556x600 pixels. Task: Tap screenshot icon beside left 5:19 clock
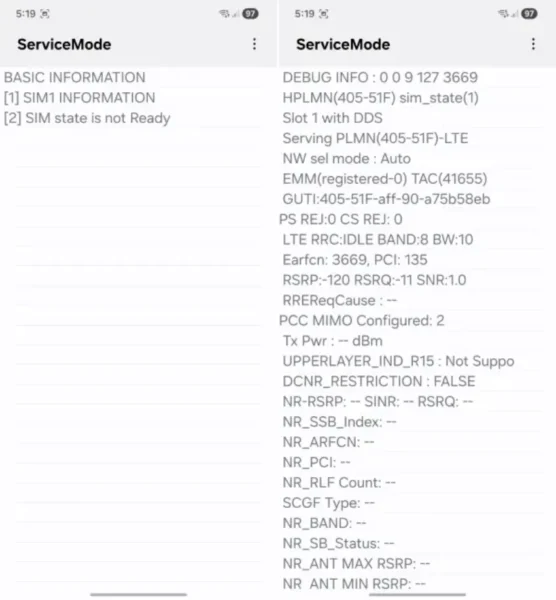coord(45,14)
